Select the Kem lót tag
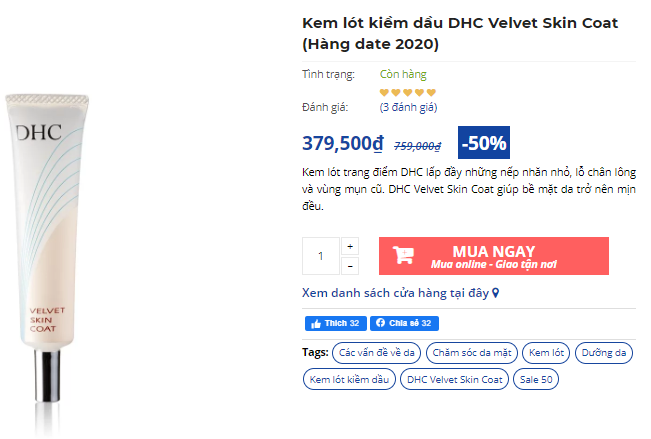The width and height of the screenshot is (651, 439). [547, 353]
